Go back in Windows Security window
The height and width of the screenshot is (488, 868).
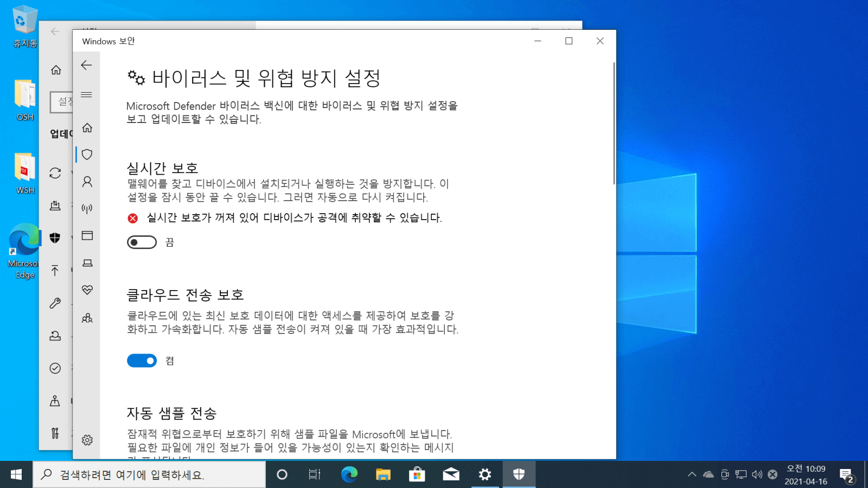(x=86, y=66)
